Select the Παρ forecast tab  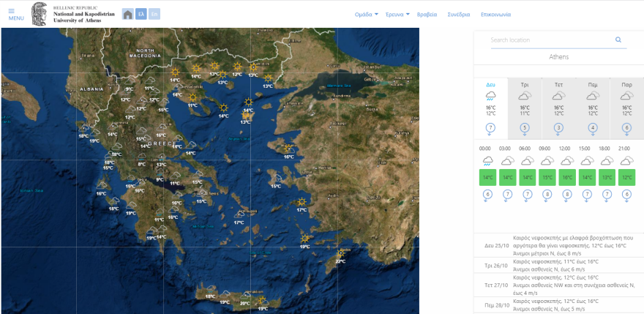626,108
